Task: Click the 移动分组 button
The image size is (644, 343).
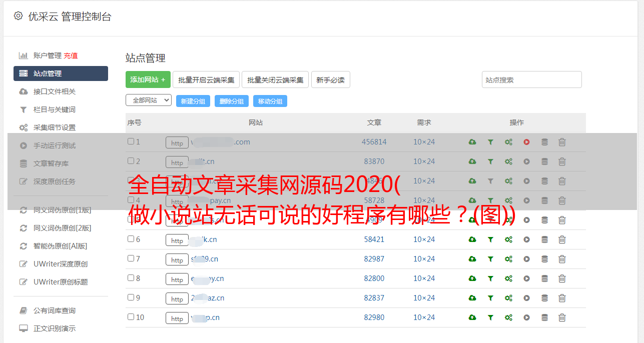Action: click(x=270, y=101)
